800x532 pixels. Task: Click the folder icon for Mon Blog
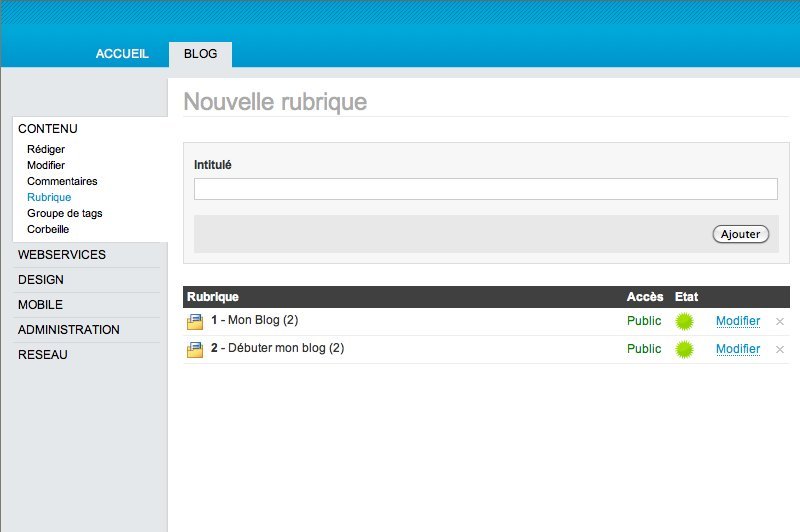(195, 321)
